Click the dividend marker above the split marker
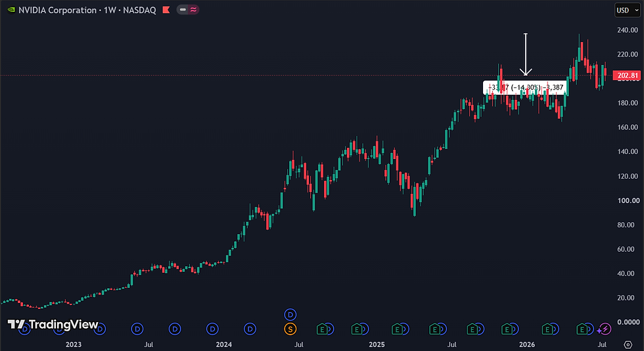 [290, 315]
